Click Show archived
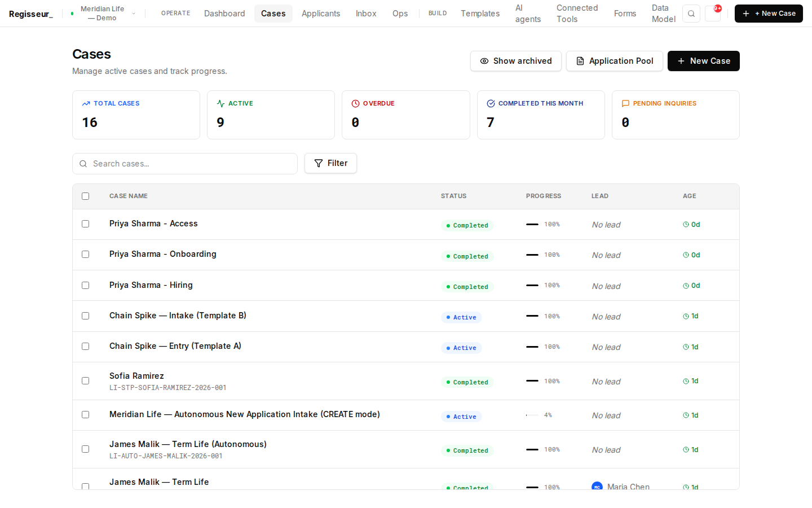 point(516,61)
